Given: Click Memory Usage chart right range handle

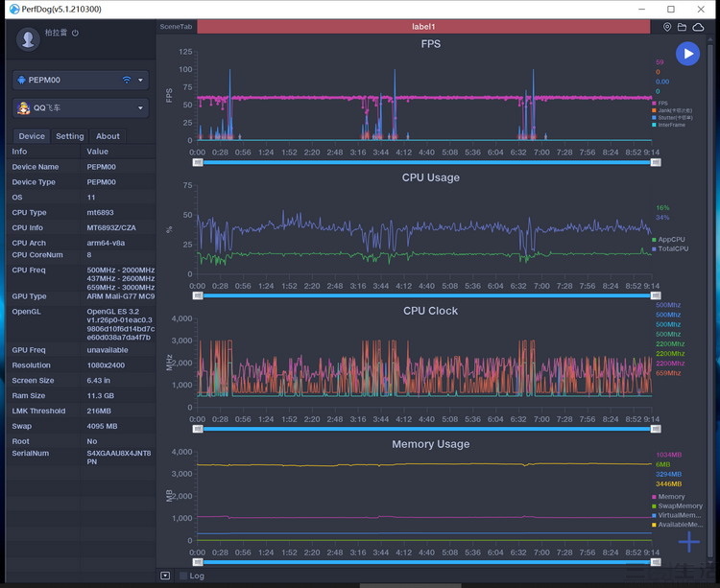Looking at the screenshot, I should click(x=656, y=562).
